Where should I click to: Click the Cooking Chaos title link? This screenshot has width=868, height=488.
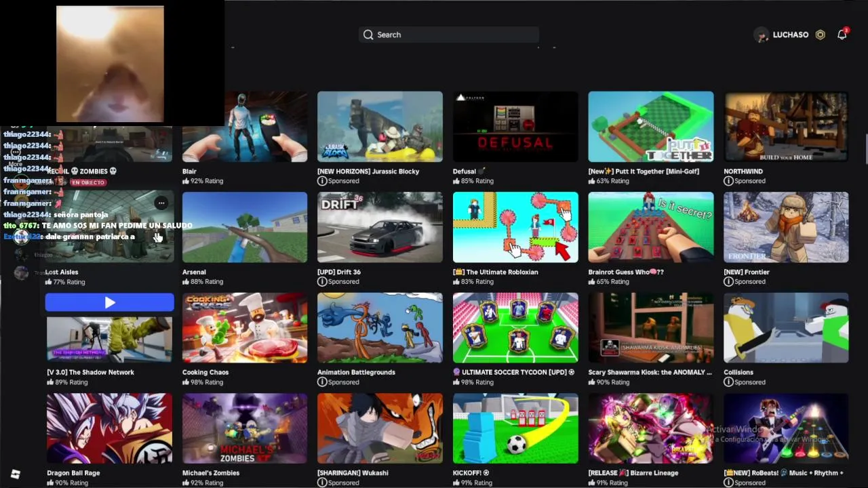[205, 372]
